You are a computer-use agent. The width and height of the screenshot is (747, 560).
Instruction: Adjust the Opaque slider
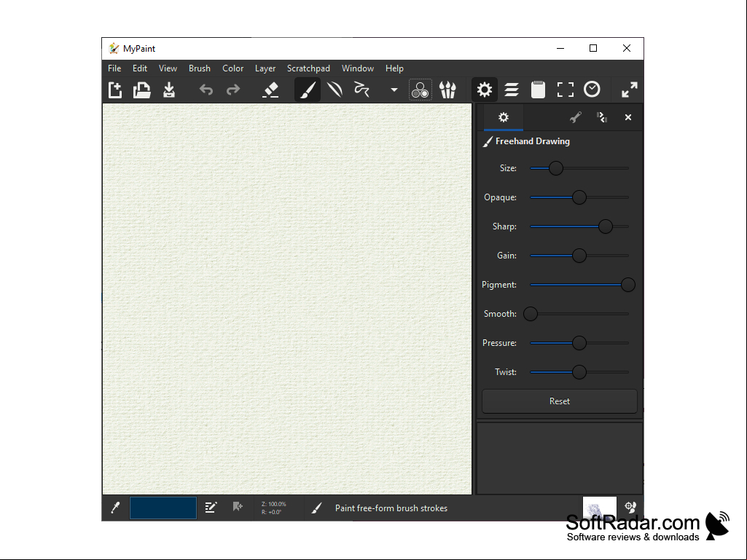point(579,197)
